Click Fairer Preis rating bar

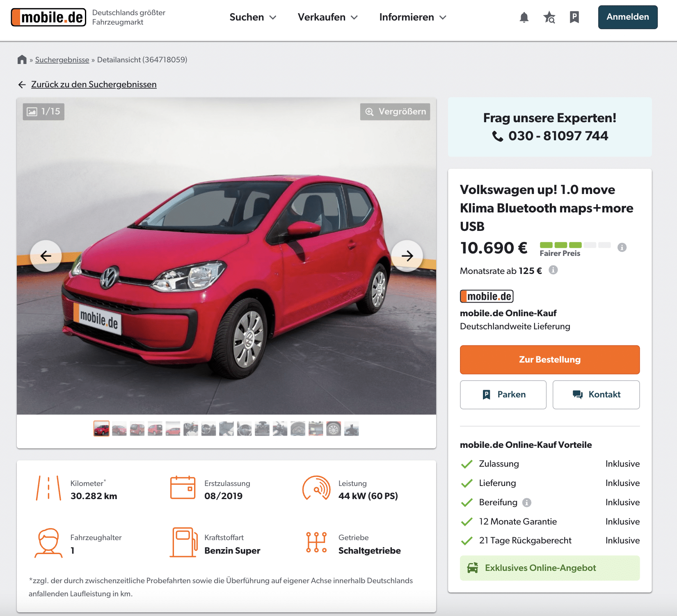[x=575, y=245]
